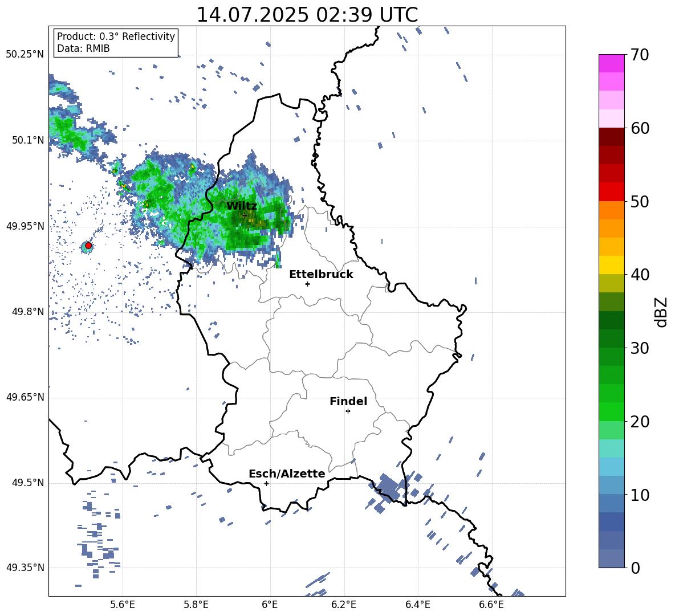Screen dimensions: 675x616
Task: Click the Ettelbruck city label
Action: tap(321, 275)
